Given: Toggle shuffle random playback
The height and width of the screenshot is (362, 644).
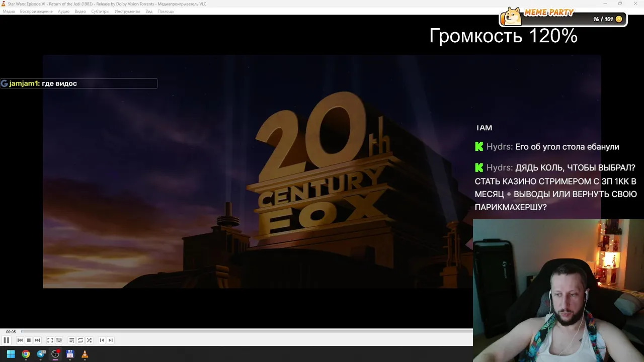Looking at the screenshot, I should pyautogui.click(x=89, y=340).
